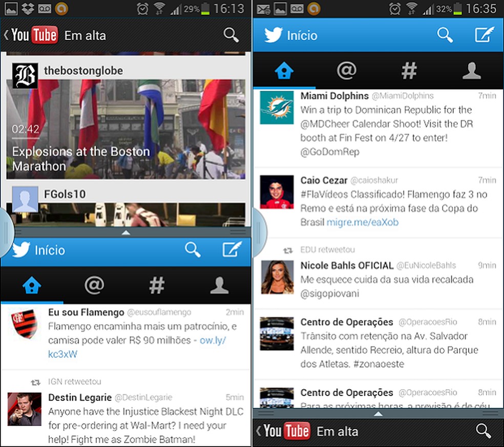Viewport: 504px width, 447px height.
Task: Tap Nicole Bahls tweet text
Action: pos(387,286)
